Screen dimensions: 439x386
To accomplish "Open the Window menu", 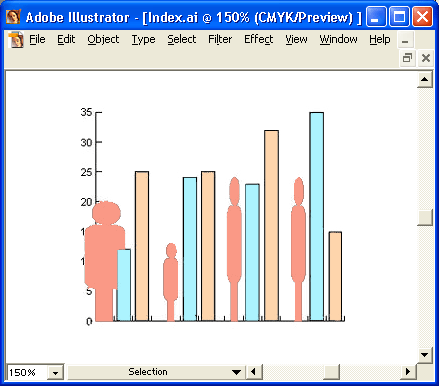I will click(x=338, y=39).
